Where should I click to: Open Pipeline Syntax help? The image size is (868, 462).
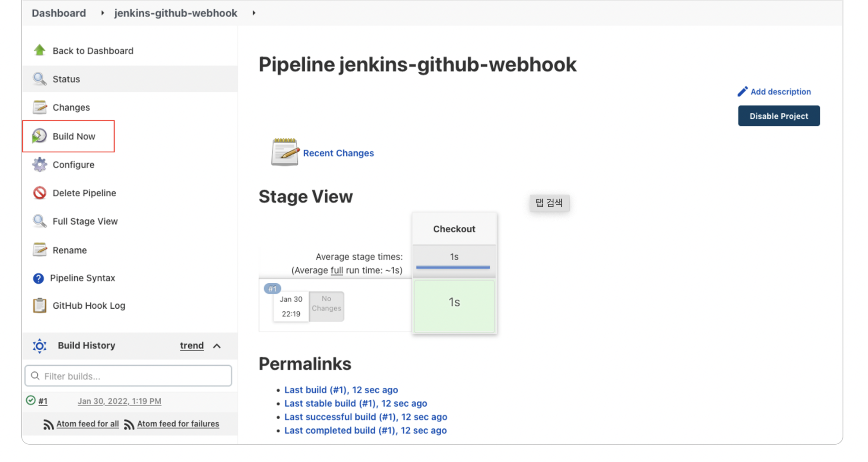click(82, 278)
